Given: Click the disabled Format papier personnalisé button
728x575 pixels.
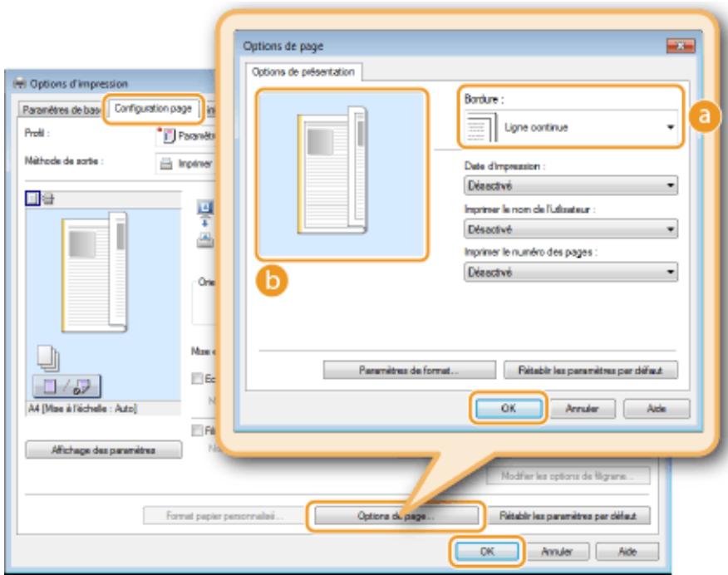Looking at the screenshot, I should [x=224, y=516].
